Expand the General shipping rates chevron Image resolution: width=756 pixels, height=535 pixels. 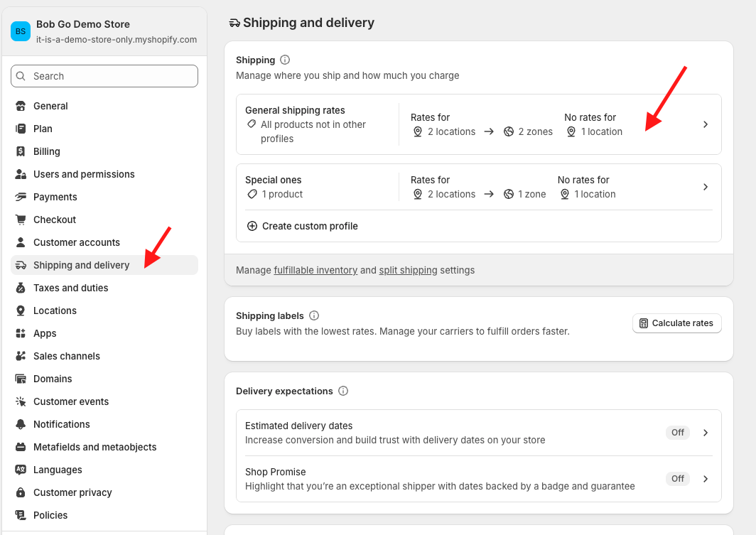click(x=706, y=124)
